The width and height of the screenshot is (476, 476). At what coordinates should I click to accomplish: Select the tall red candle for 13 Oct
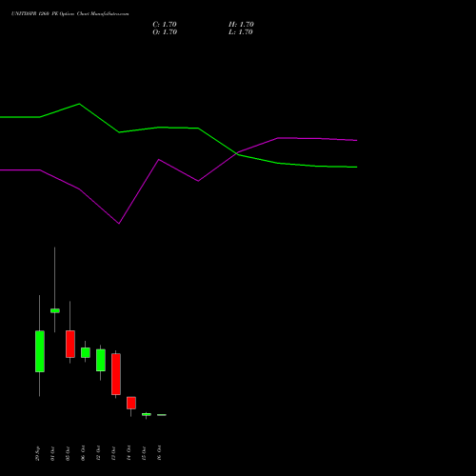116,374
